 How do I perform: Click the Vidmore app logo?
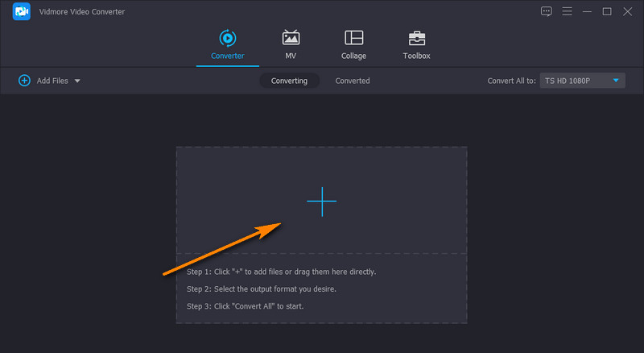coord(21,12)
